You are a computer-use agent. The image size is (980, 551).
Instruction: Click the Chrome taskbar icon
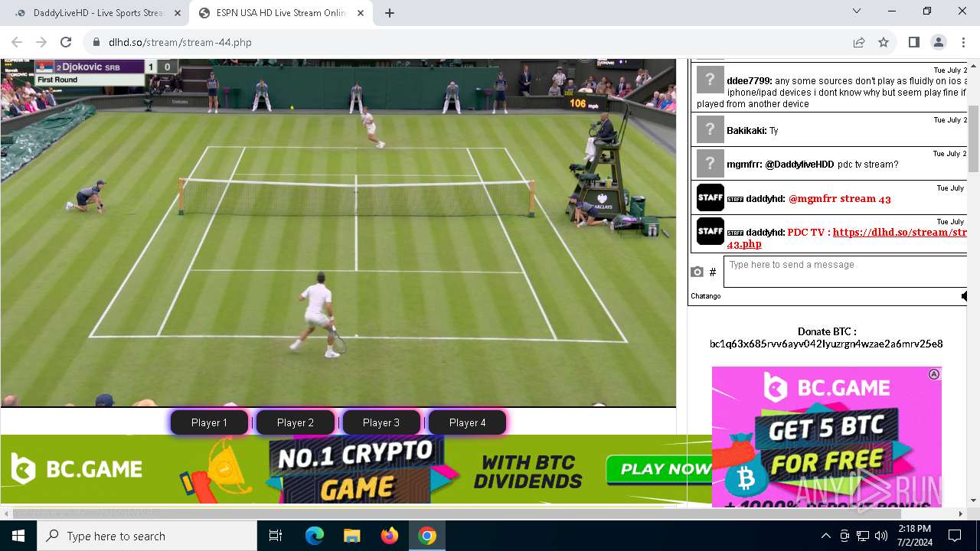point(426,536)
